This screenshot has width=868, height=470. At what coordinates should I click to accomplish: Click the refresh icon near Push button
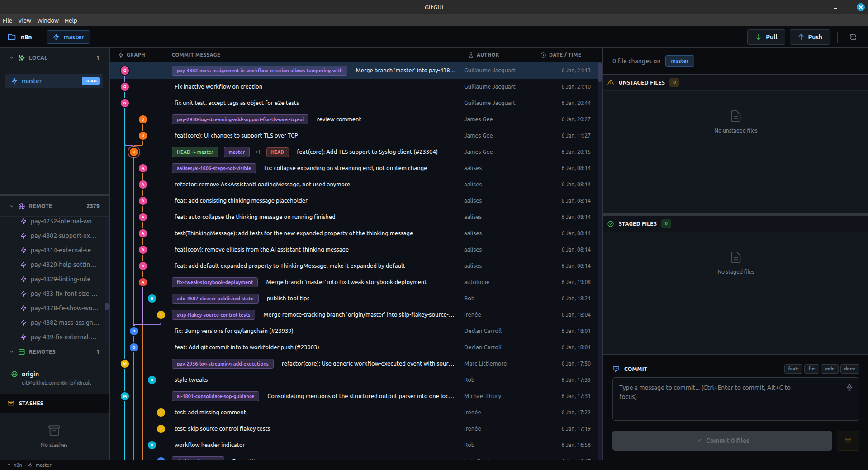(853, 37)
